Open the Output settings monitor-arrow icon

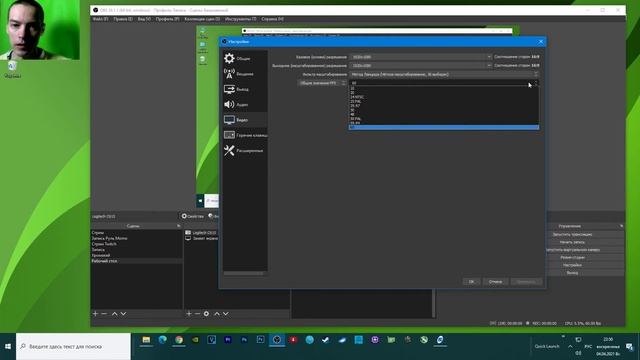[229, 89]
